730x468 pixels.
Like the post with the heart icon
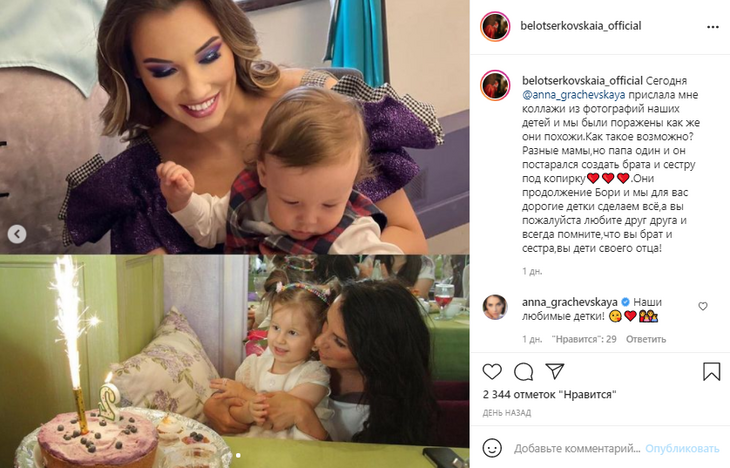point(492,372)
